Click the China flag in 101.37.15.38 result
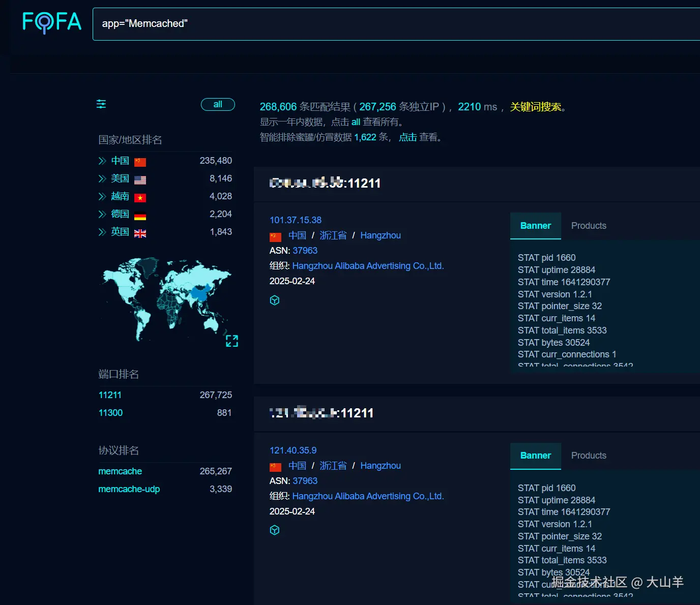Image resolution: width=700 pixels, height=605 pixels. pyautogui.click(x=275, y=237)
